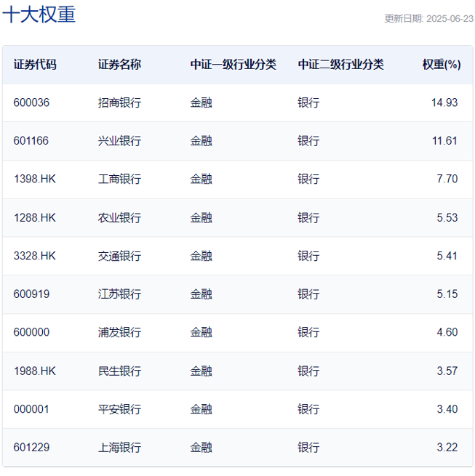This screenshot has width=475, height=476.
Task: Select weight value 3.22
Action: tap(447, 448)
